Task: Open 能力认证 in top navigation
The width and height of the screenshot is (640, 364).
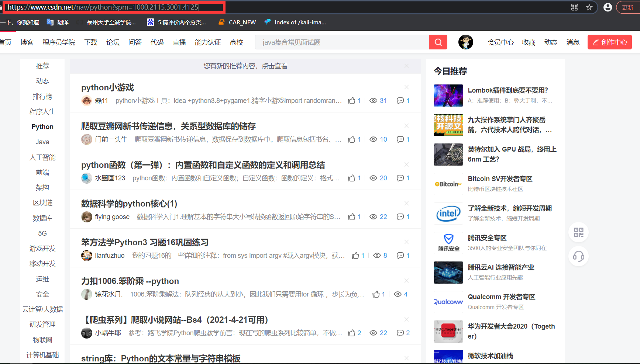Action: pyautogui.click(x=208, y=42)
